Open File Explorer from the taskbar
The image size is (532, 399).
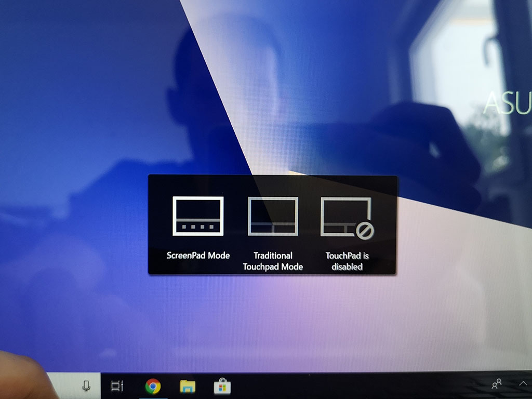(188, 386)
